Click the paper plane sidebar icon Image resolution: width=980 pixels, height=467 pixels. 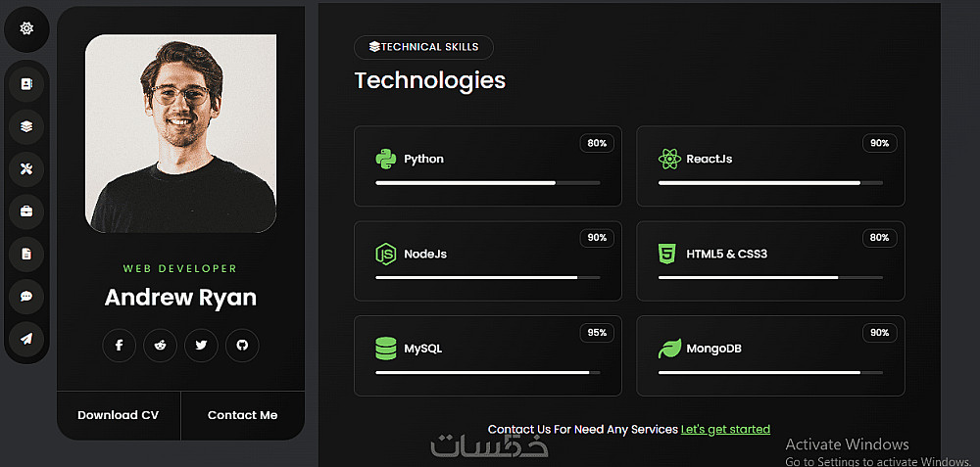(26, 339)
